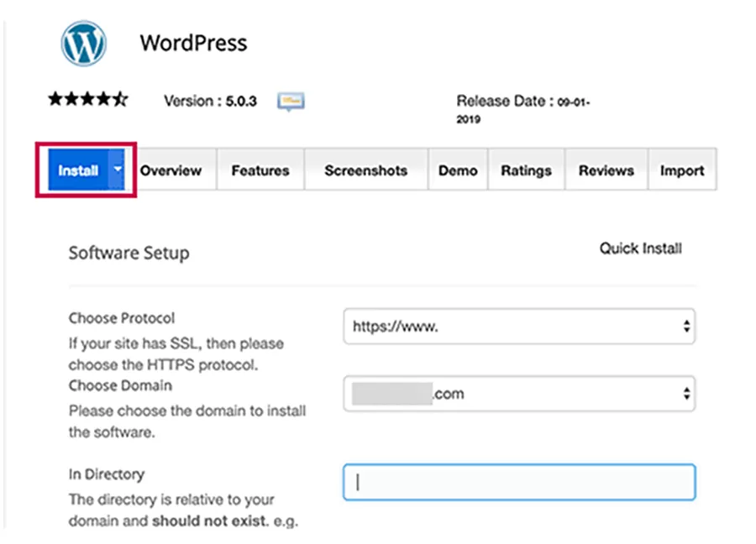Click the In Directory label

(107, 474)
